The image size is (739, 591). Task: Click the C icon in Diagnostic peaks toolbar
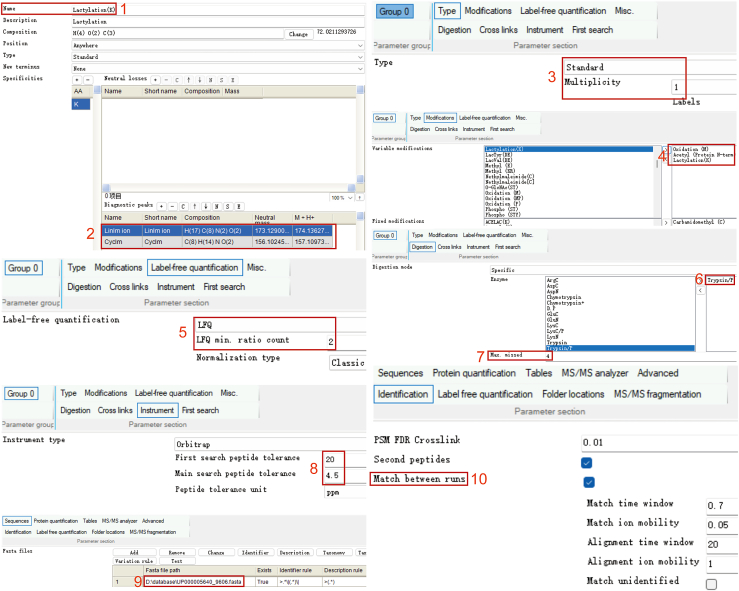point(183,206)
